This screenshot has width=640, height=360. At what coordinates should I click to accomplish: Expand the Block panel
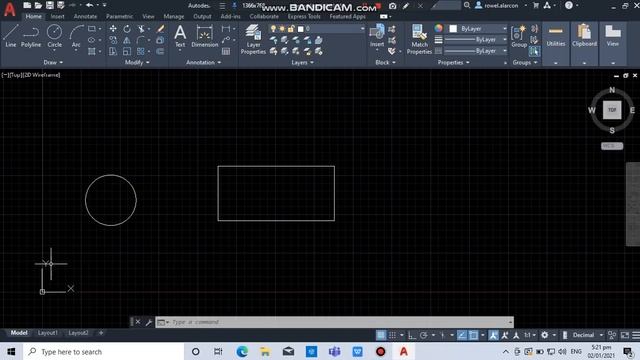point(385,62)
